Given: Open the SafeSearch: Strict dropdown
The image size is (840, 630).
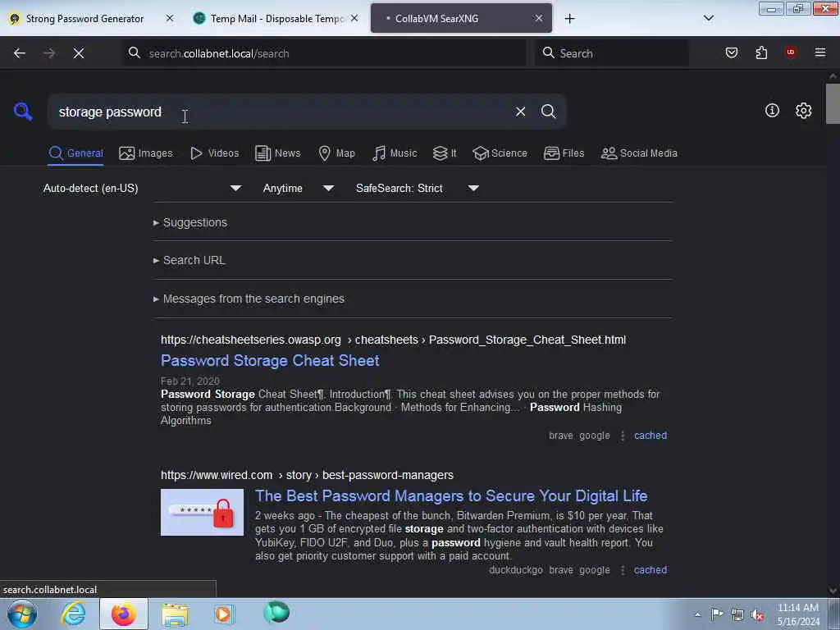Looking at the screenshot, I should coord(417,188).
